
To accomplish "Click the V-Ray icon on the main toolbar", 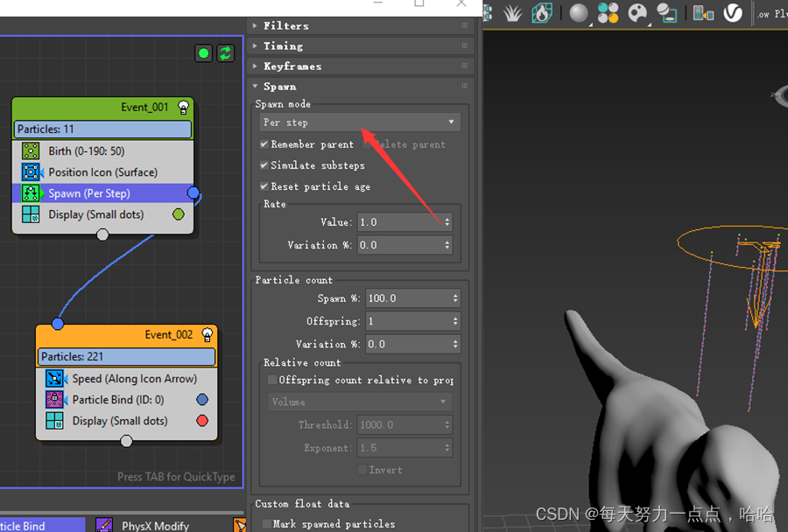I will (732, 13).
